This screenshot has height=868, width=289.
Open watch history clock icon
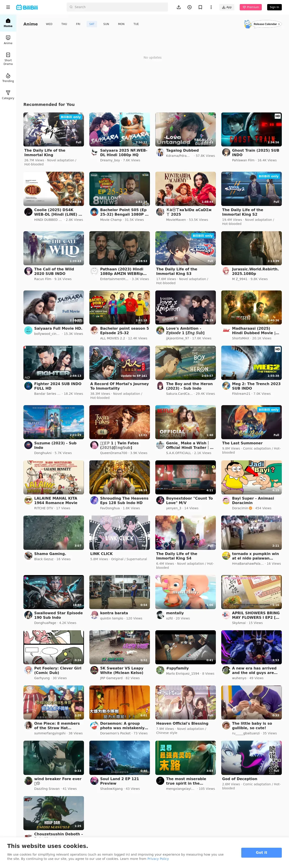pyautogui.click(x=190, y=7)
